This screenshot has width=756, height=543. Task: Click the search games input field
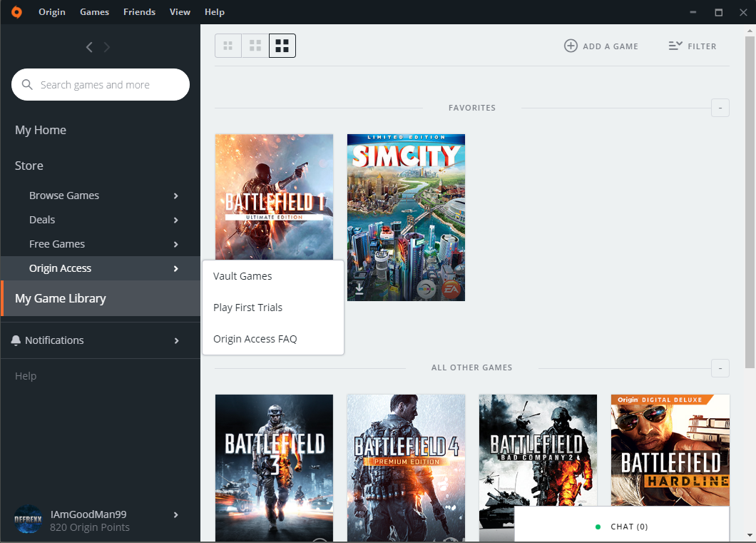[101, 84]
